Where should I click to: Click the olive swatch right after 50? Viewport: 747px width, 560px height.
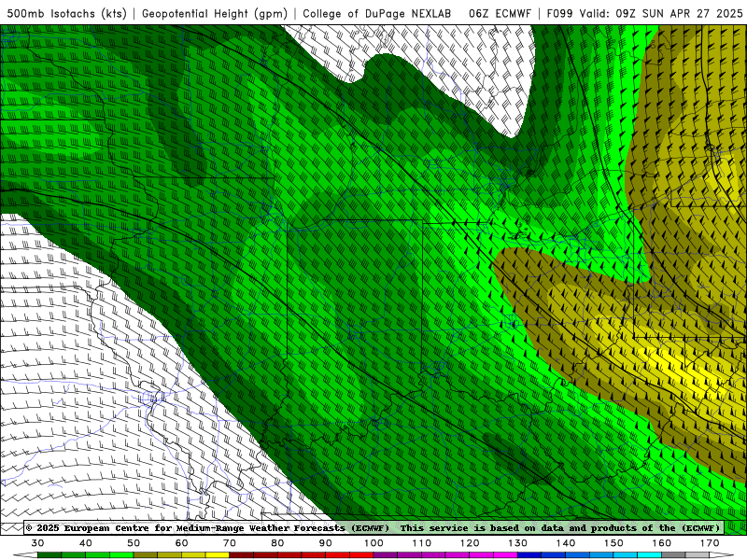(x=146, y=554)
